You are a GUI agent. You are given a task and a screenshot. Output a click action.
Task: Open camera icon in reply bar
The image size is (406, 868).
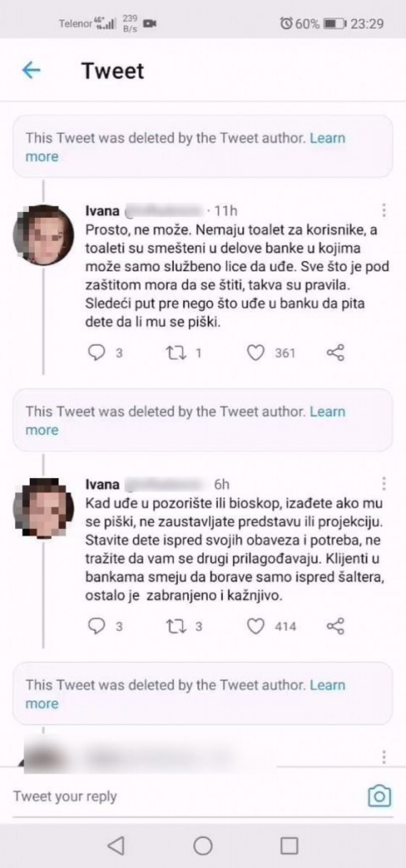coord(379,796)
